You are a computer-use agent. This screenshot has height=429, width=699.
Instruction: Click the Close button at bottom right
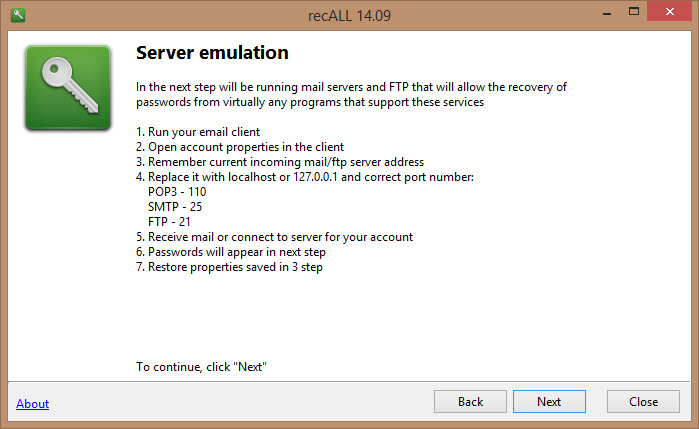click(643, 402)
